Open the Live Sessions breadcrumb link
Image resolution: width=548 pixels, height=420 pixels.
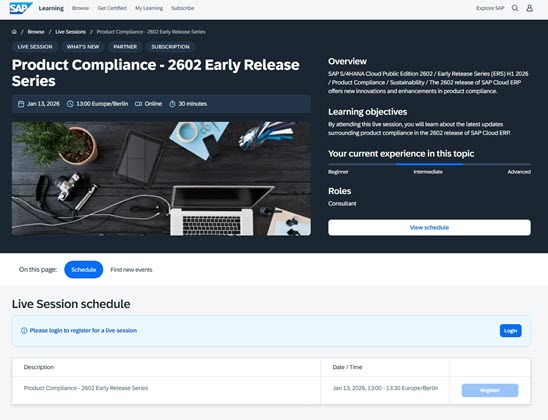[x=70, y=32]
